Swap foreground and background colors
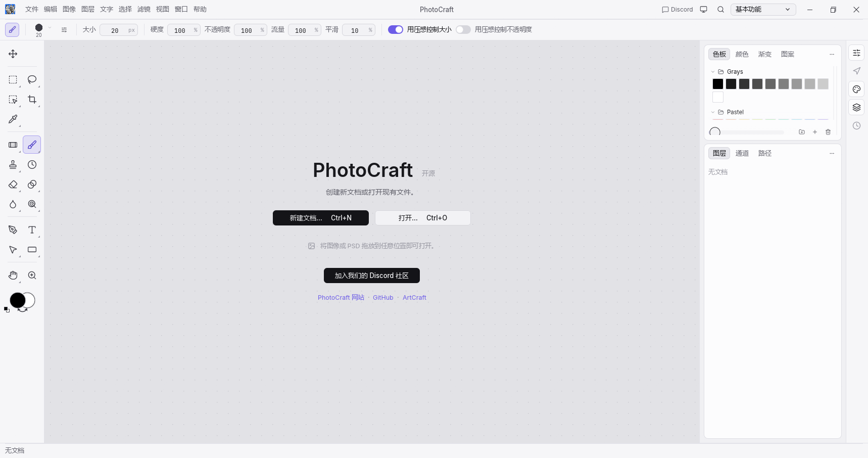This screenshot has width=868, height=458. [x=23, y=309]
